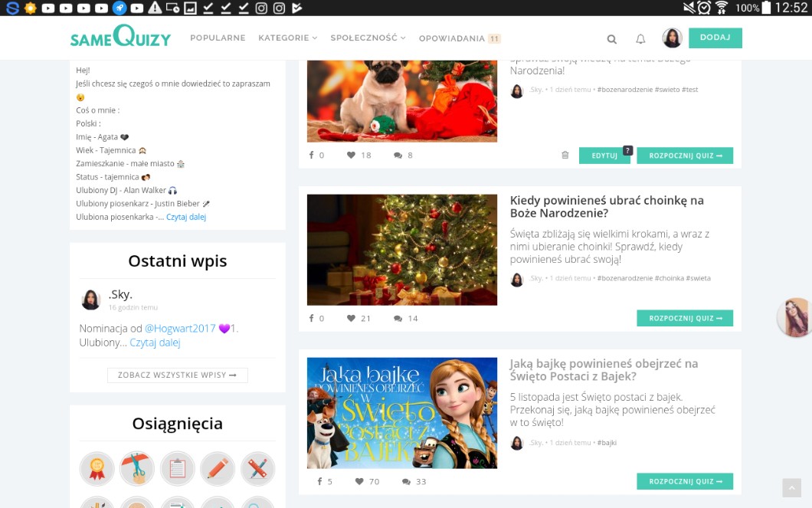Open comments icon showing 14 comments

point(398,319)
